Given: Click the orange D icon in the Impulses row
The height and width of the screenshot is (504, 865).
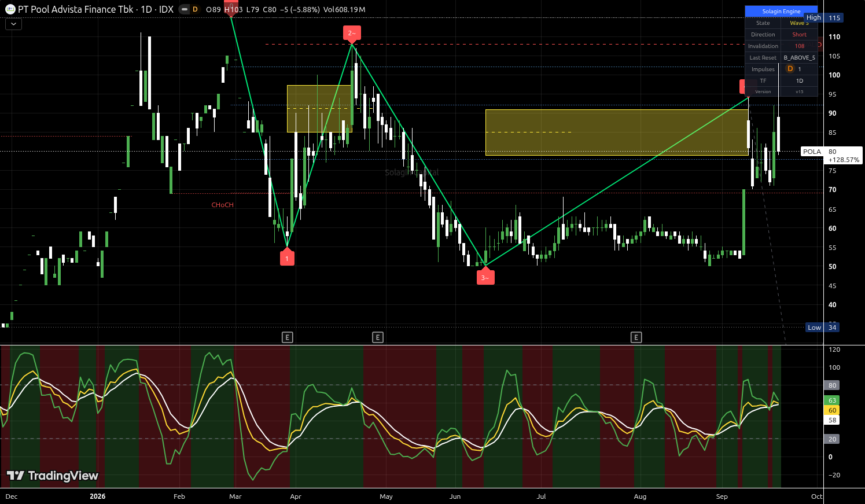Looking at the screenshot, I should (790, 69).
